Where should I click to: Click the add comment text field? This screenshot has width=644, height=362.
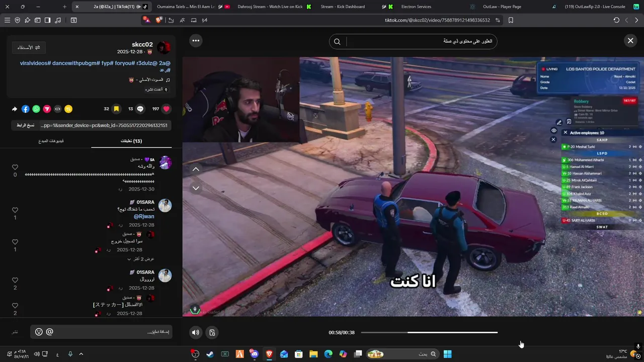click(x=113, y=332)
